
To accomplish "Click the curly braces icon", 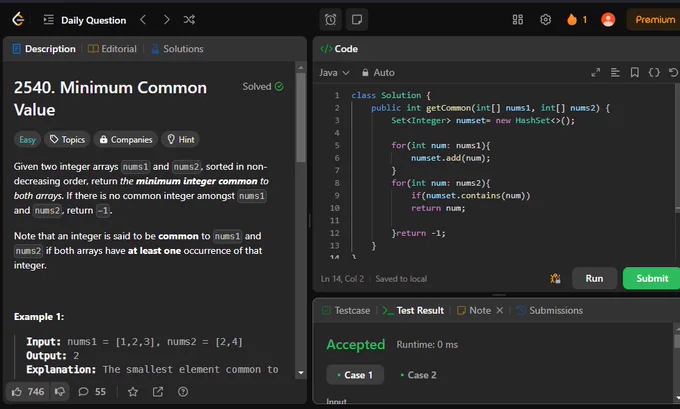I will pos(654,72).
